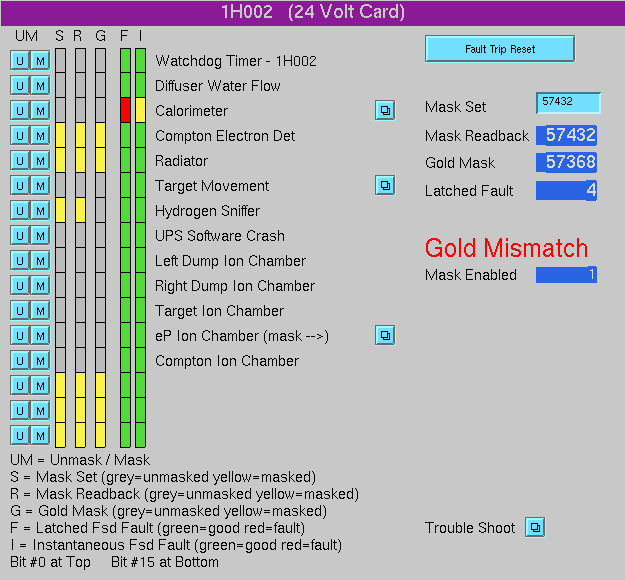Click the red Gold Mismatch warning
This screenshot has height=580, width=625.
pyautogui.click(x=506, y=248)
